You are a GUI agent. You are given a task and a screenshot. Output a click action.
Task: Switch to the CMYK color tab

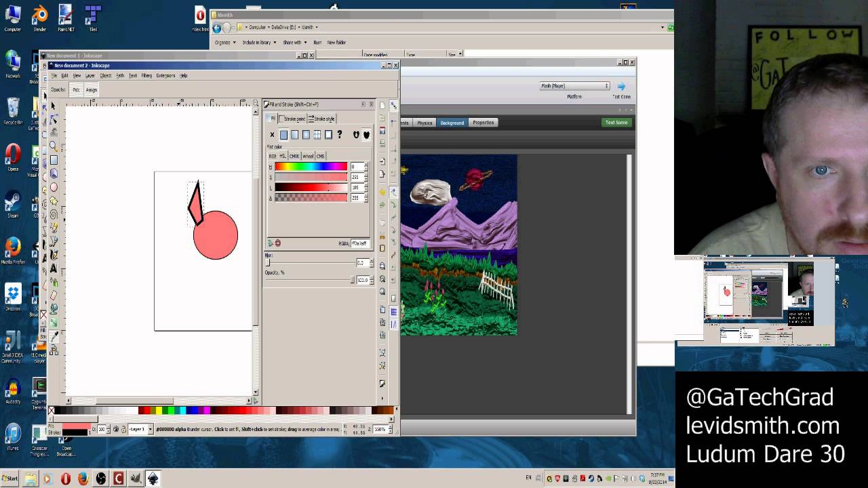294,156
